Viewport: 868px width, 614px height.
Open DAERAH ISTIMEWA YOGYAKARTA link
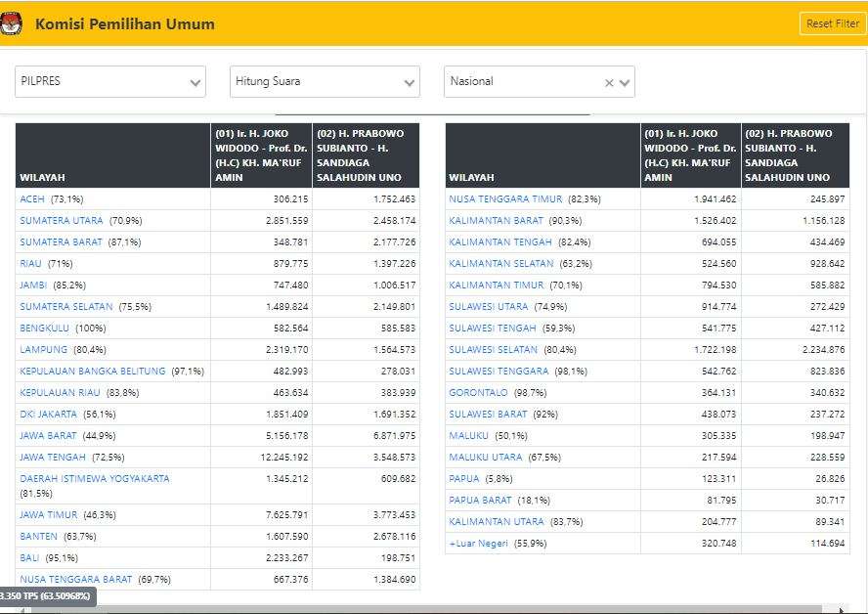click(94, 479)
